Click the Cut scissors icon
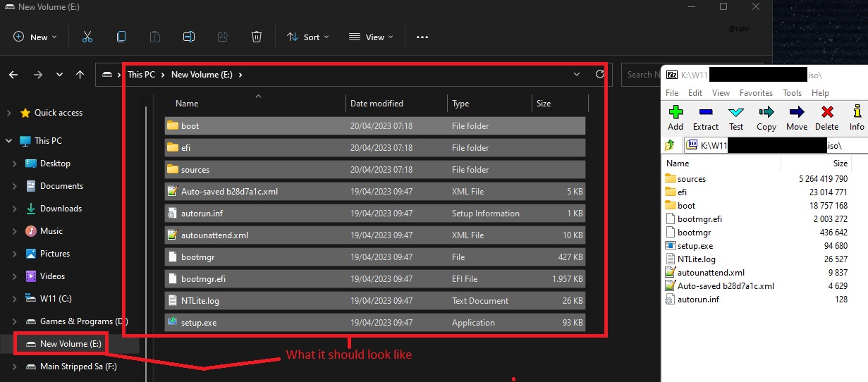The height and width of the screenshot is (382, 868). coord(87,37)
